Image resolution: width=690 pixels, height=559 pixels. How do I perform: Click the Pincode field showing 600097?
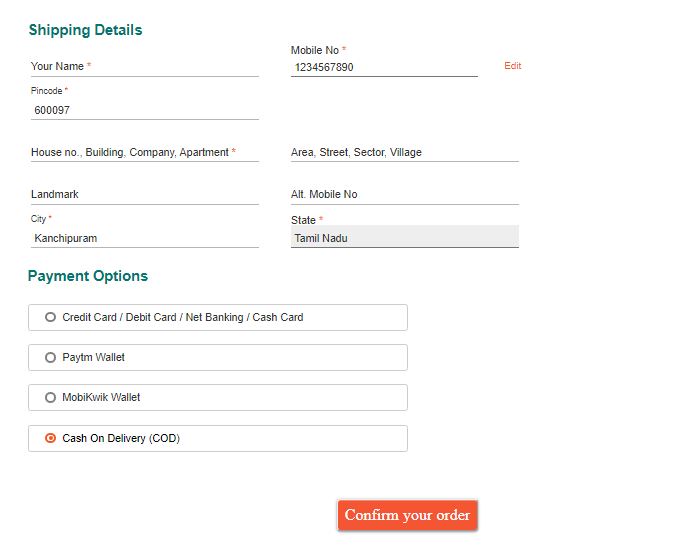click(x=145, y=110)
